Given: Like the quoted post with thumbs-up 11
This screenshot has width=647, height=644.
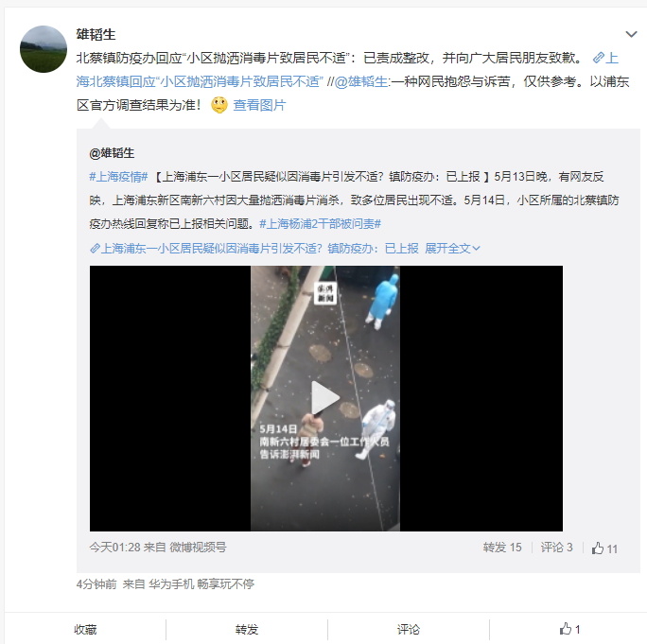Looking at the screenshot, I should (x=604, y=548).
